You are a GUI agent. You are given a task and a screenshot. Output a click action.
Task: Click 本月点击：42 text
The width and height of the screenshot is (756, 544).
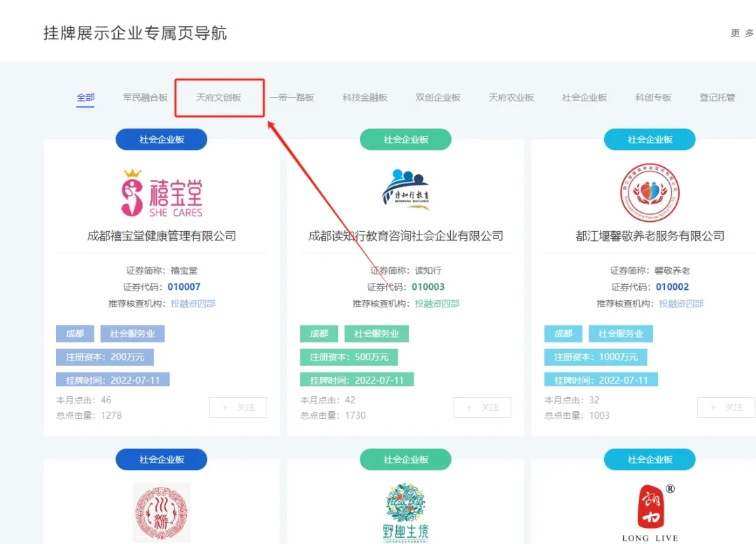pyautogui.click(x=328, y=400)
